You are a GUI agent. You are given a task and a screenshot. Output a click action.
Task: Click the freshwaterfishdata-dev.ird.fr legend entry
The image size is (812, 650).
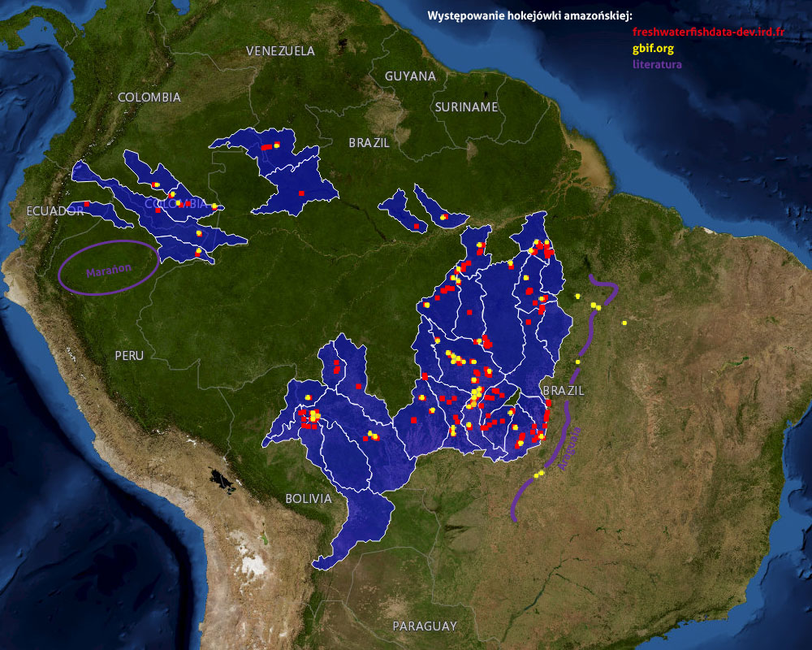709,32
